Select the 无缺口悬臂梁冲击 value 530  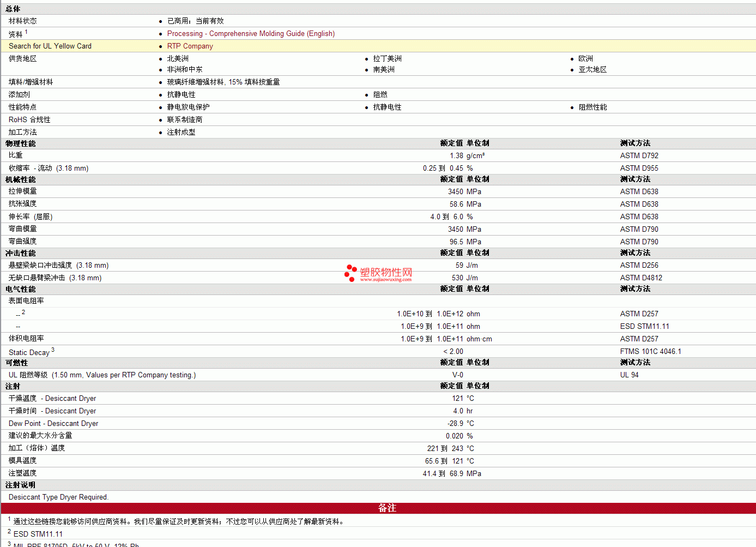[x=457, y=278]
